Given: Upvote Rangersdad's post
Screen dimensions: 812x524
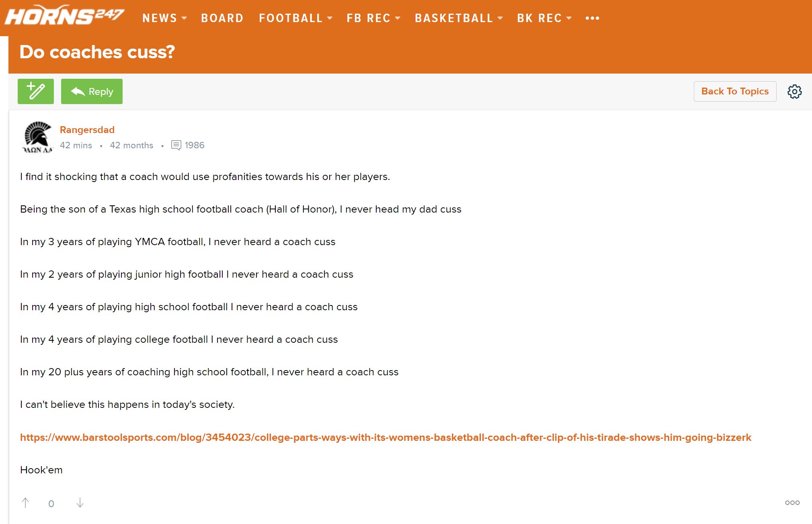Looking at the screenshot, I should 26,503.
